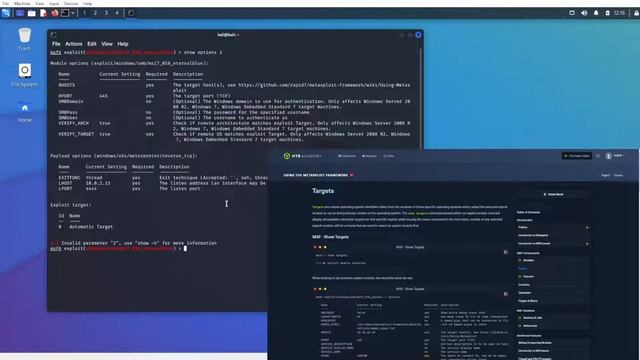Select the File System desktop icon
The image size is (640, 360).
click(x=24, y=75)
